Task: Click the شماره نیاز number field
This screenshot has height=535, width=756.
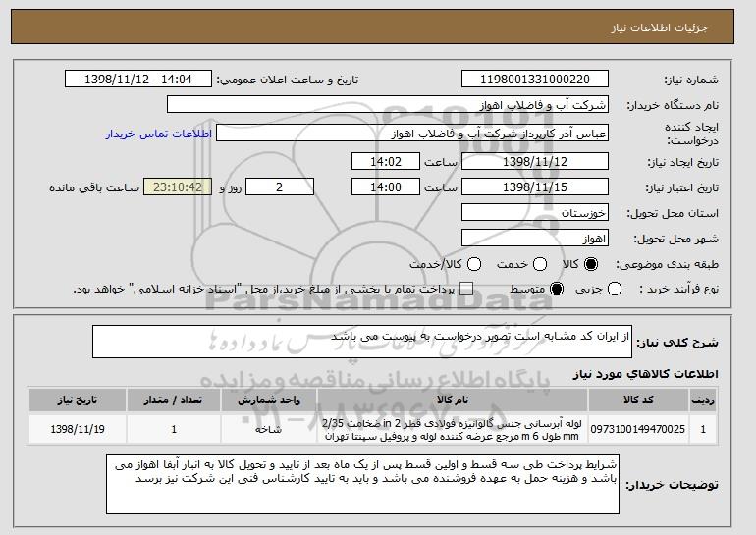Action: [x=534, y=79]
